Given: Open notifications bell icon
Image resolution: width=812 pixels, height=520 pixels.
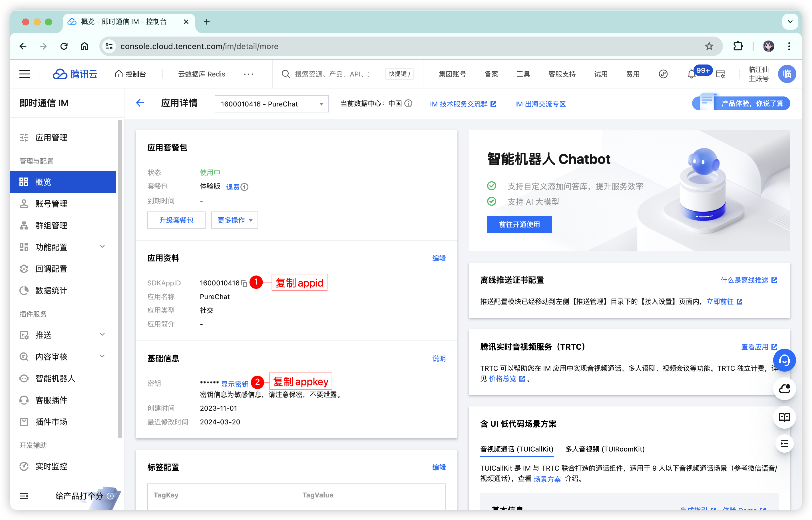Looking at the screenshot, I should pyautogui.click(x=692, y=74).
